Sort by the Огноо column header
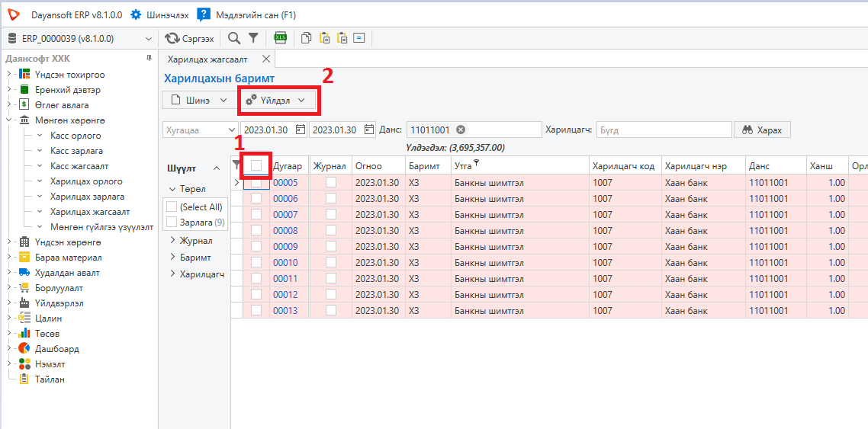This screenshot has height=429, width=868. (x=378, y=165)
